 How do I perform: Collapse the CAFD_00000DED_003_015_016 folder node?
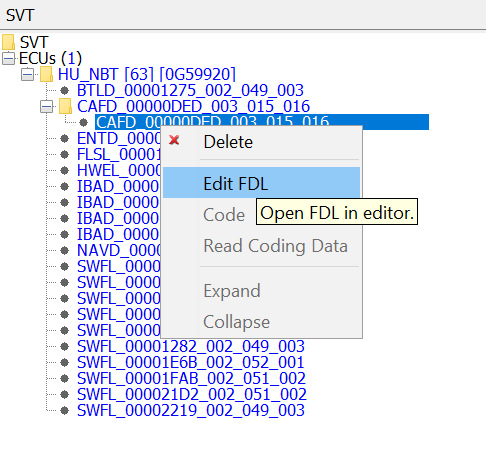[46, 107]
